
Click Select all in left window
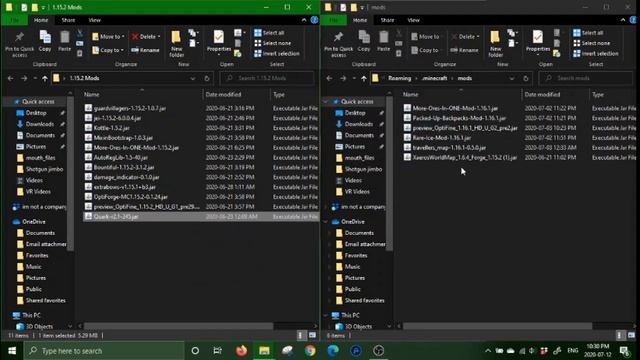[269, 33]
